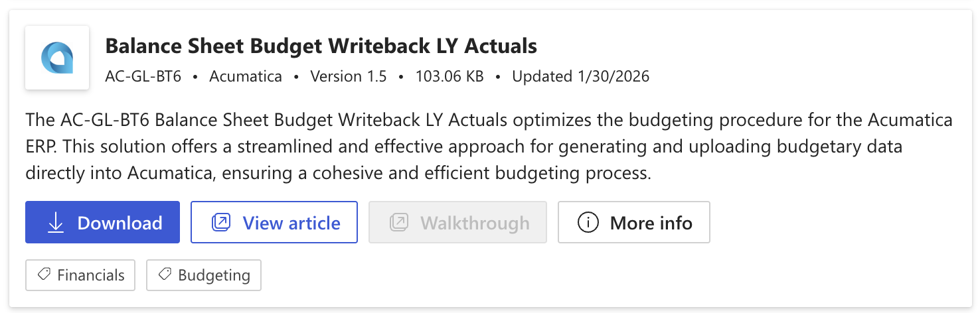Click the greyed-out Walkthrough button
Image resolution: width=980 pixels, height=313 pixels.
(457, 223)
